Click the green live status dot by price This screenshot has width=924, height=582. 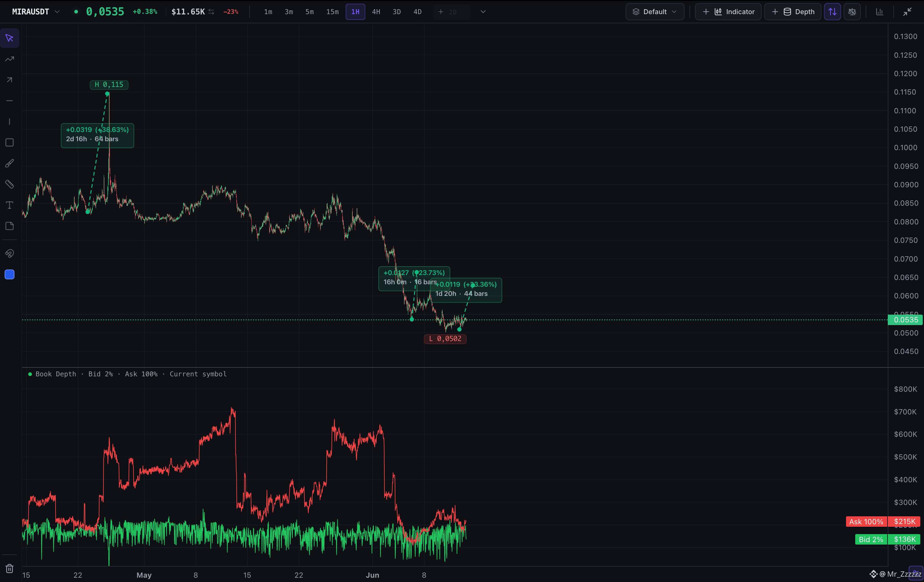(76, 12)
